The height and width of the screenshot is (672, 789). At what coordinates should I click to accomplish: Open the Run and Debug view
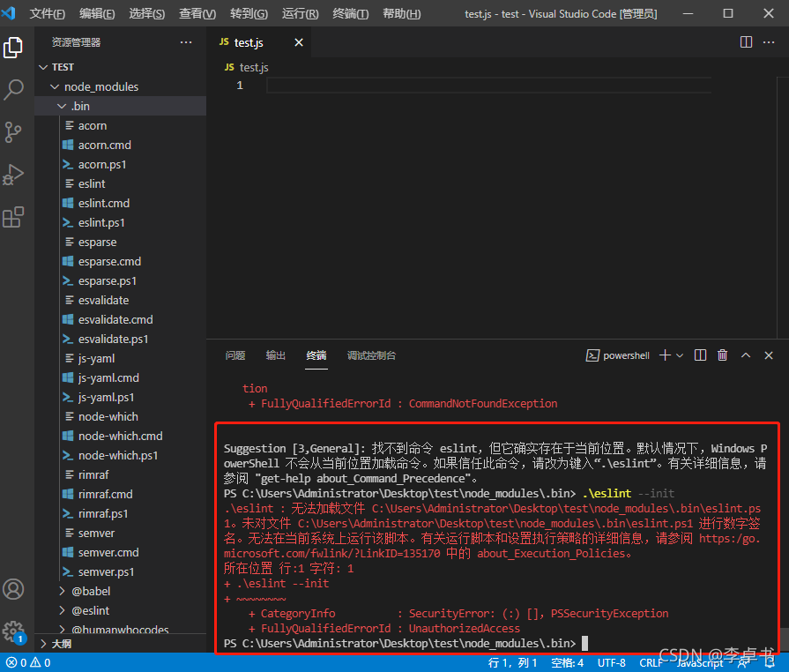tap(13, 175)
